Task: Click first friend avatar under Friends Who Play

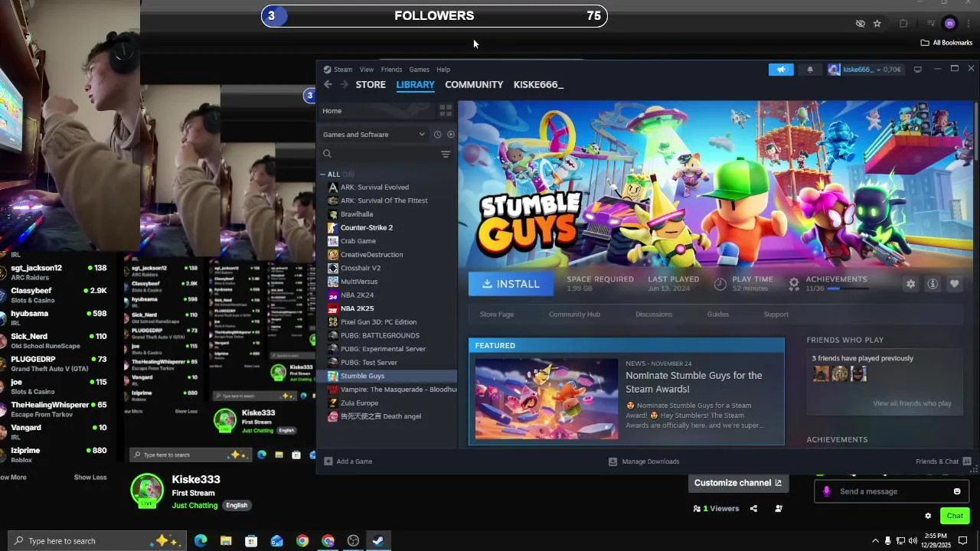Action: (821, 373)
